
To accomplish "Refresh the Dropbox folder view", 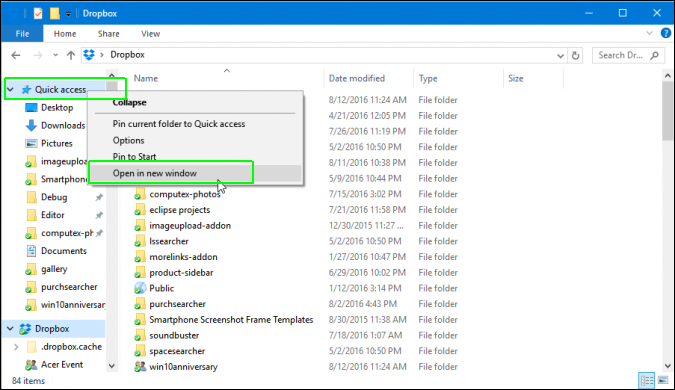I will (575, 55).
